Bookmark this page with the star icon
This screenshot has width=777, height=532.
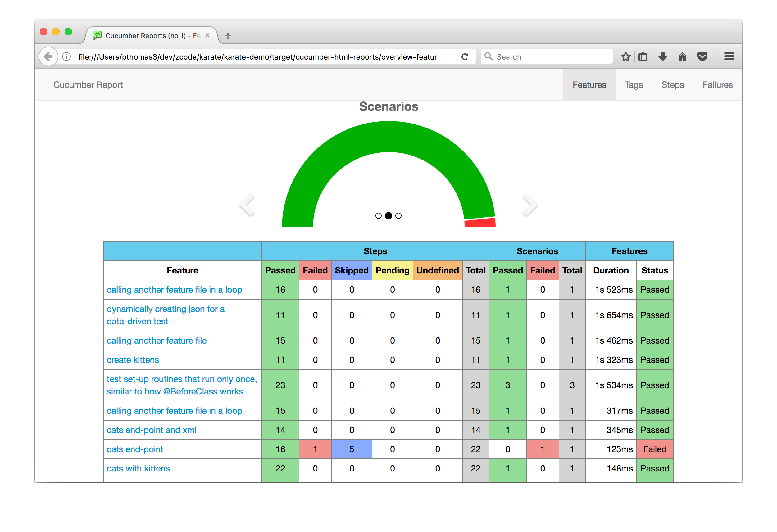coord(625,56)
